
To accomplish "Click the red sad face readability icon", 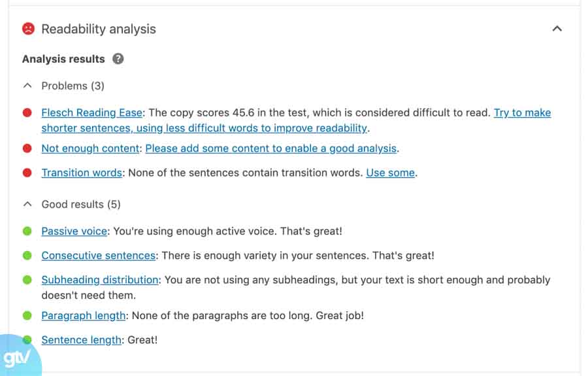I will coord(28,29).
